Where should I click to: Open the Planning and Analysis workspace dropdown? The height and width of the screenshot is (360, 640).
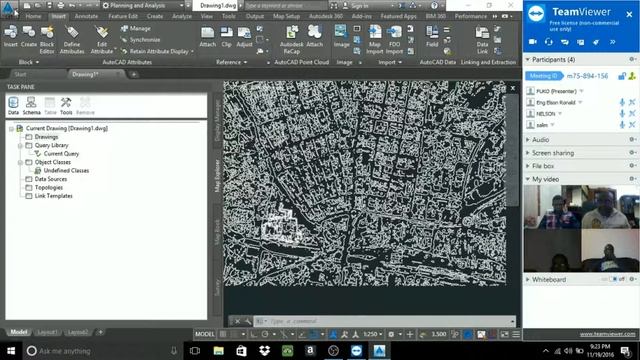(x=142, y=6)
